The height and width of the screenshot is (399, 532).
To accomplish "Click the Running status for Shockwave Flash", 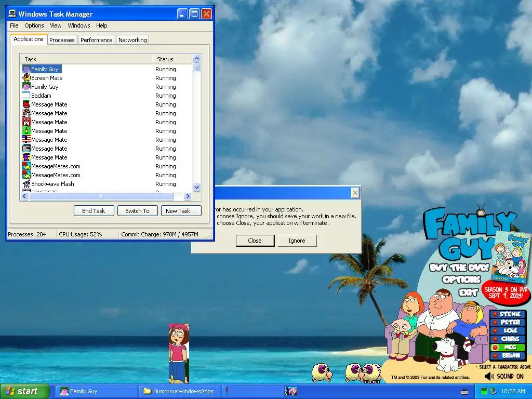I will coord(166,184).
